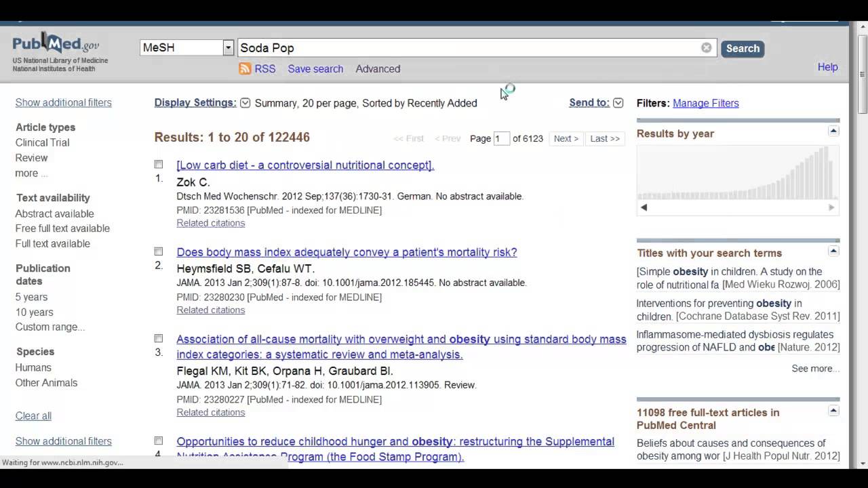Filter species by Other Animals
The height and width of the screenshot is (488, 868).
[46, 383]
